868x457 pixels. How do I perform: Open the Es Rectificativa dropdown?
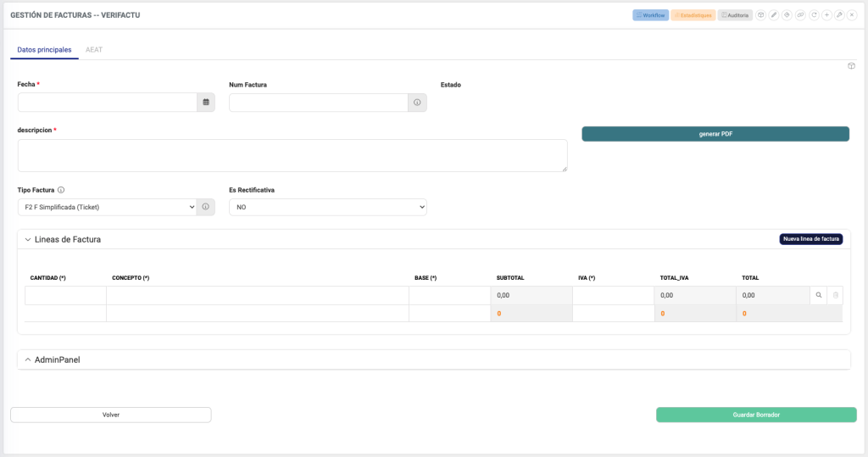pyautogui.click(x=327, y=207)
